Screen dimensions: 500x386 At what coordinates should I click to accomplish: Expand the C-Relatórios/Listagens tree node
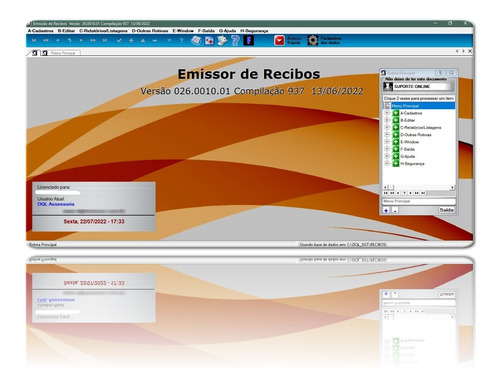[387, 127]
